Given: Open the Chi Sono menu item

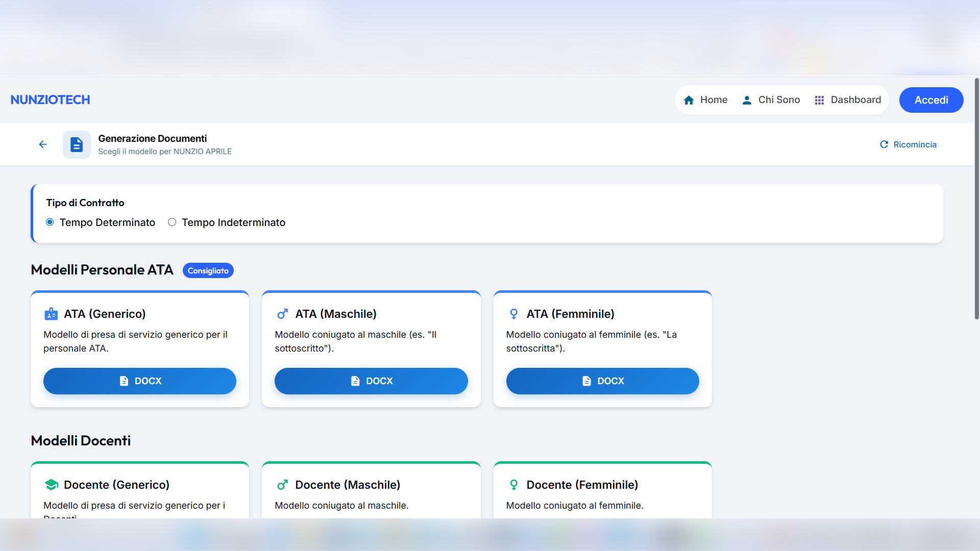Looking at the screenshot, I should [x=771, y=100].
